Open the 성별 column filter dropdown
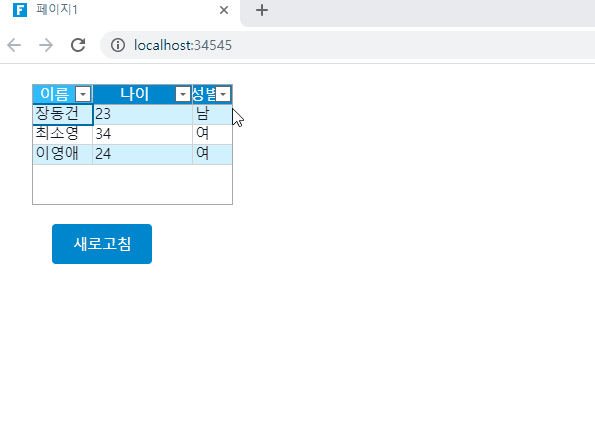Viewport: 595px width, 441px height. 223,94
